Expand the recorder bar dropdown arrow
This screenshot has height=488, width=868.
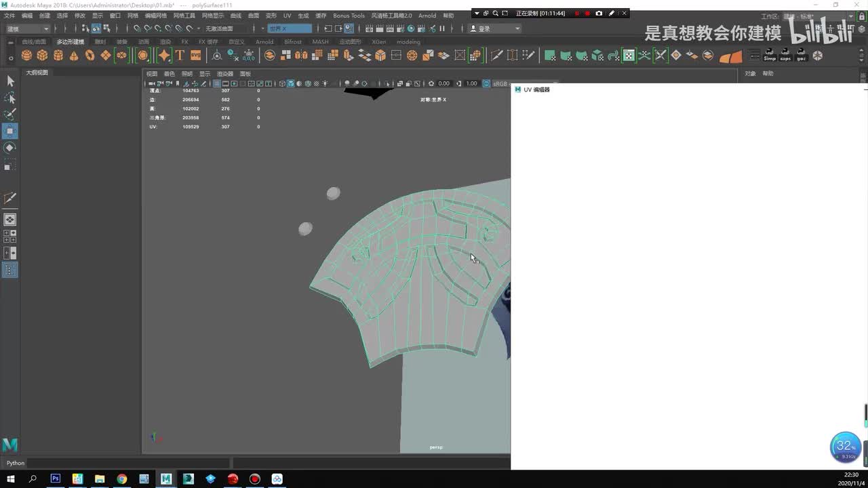[477, 13]
